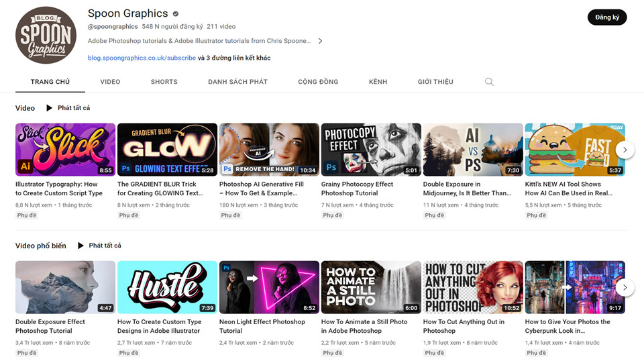This screenshot has height=363, width=644.
Task: Go to the CỘNG ĐỒNG tab
Action: [x=318, y=82]
